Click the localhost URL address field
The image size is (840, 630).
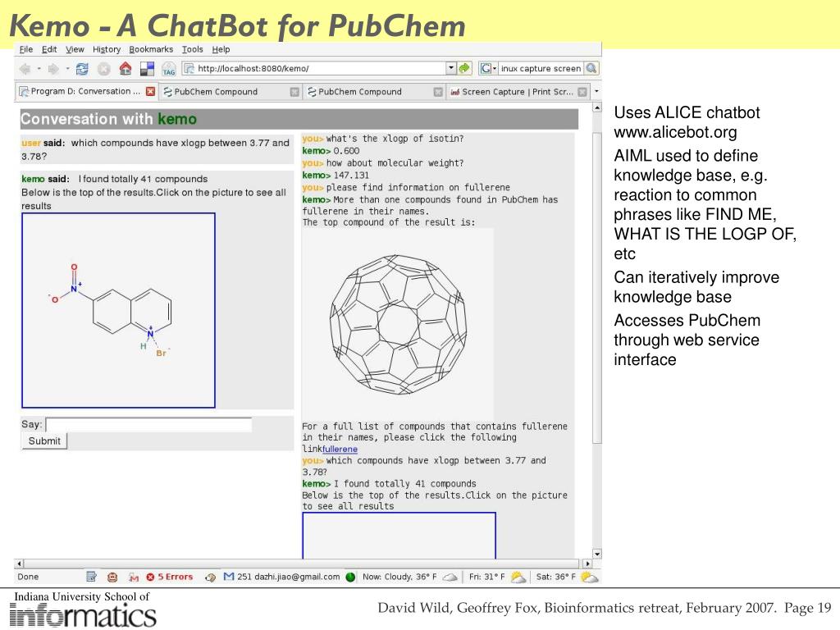coord(320,68)
